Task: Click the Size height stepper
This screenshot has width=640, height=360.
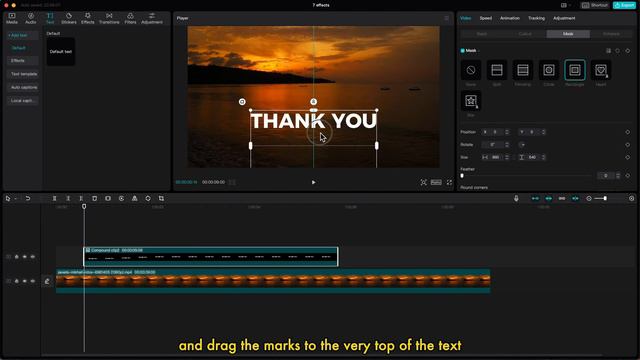Action: (543, 158)
